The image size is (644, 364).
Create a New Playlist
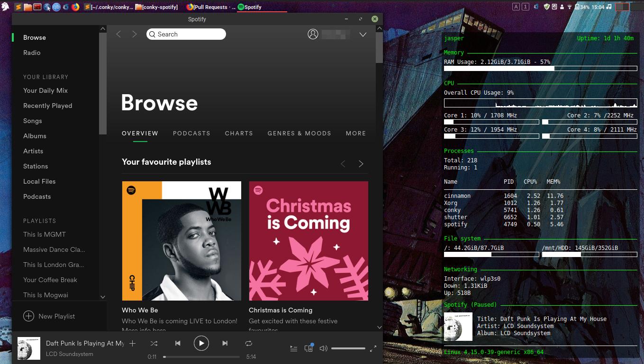pos(49,316)
